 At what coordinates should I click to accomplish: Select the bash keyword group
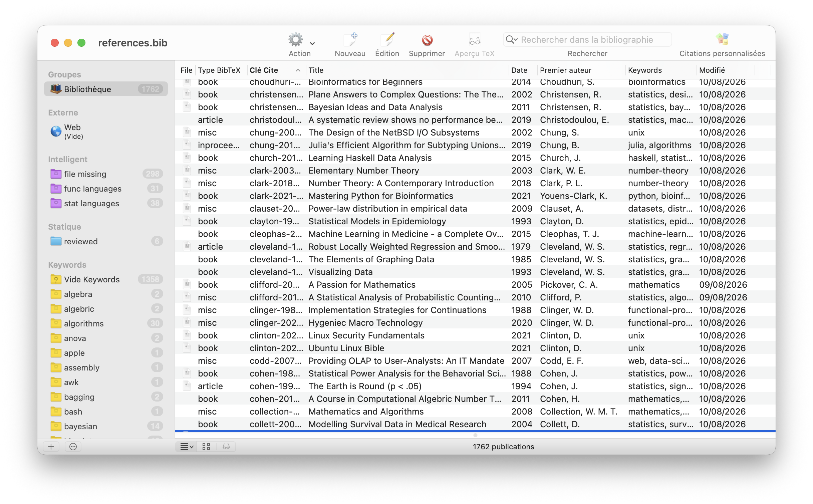tap(106, 412)
